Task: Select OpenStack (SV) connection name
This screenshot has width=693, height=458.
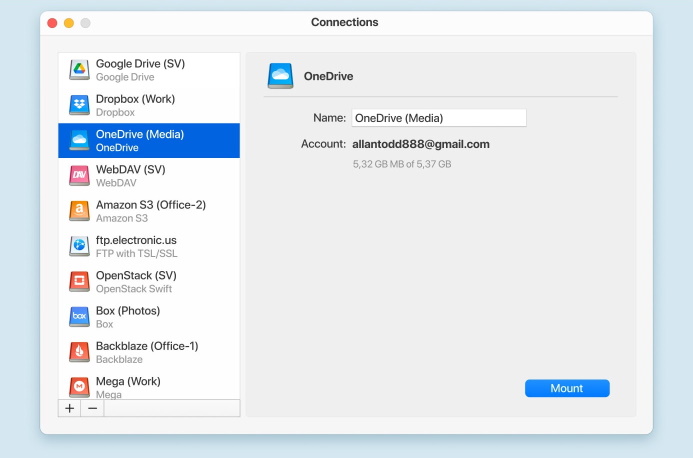Action: click(x=136, y=275)
